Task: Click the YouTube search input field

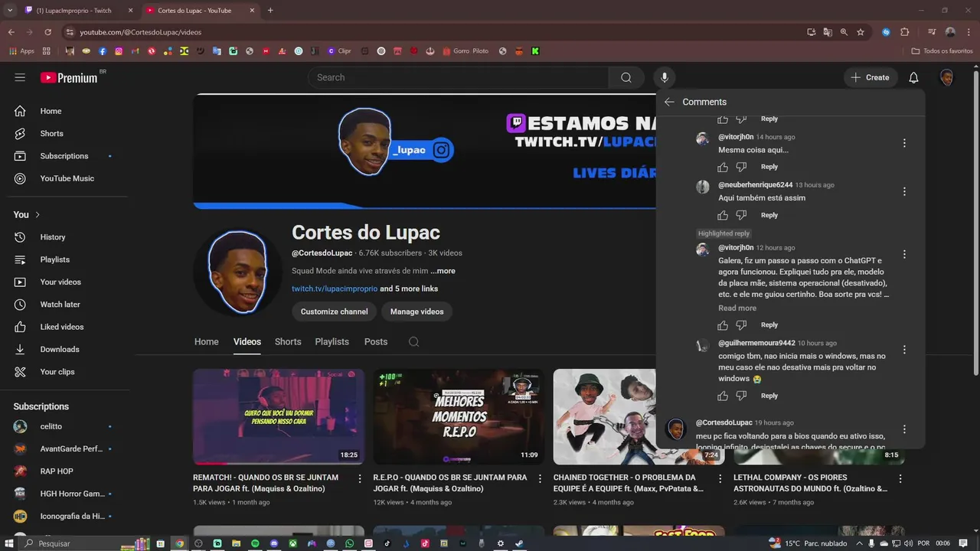Action: (459, 77)
